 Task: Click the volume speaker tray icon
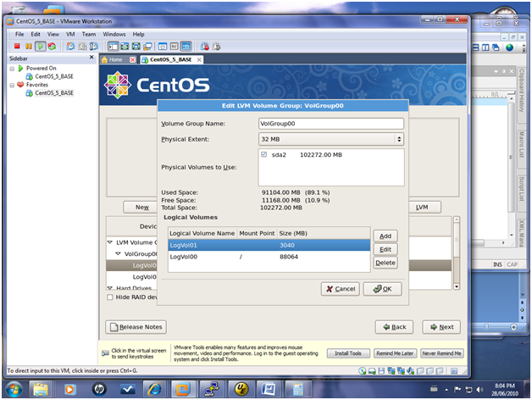click(479, 390)
